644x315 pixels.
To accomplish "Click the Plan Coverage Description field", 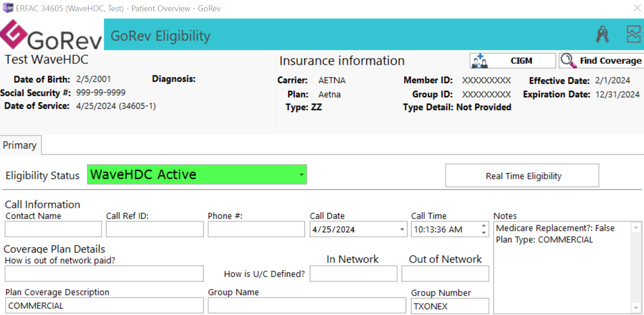I will (104, 306).
